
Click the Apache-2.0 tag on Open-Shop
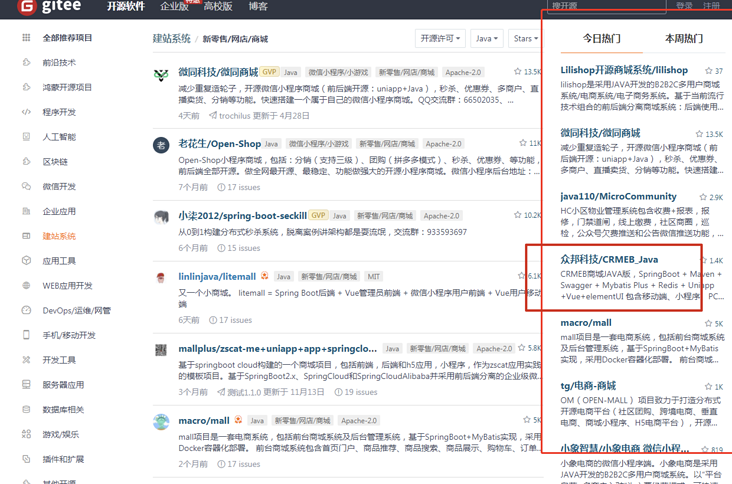click(443, 144)
